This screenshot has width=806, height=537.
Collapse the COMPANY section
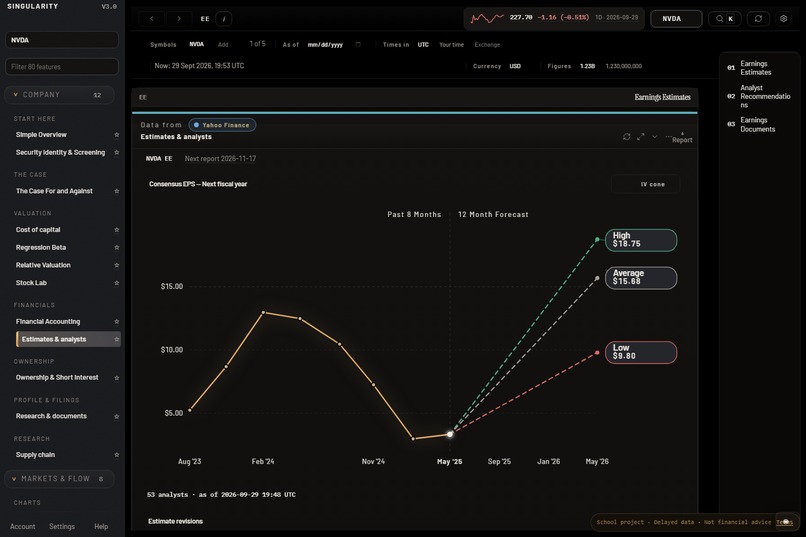click(59, 95)
